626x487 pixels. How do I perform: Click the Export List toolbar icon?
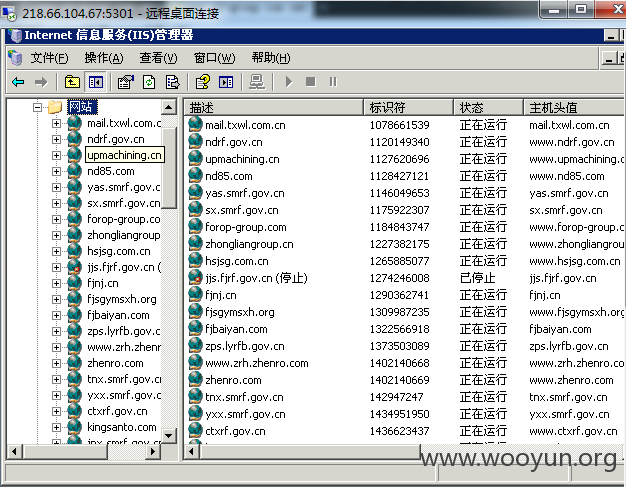[x=172, y=82]
